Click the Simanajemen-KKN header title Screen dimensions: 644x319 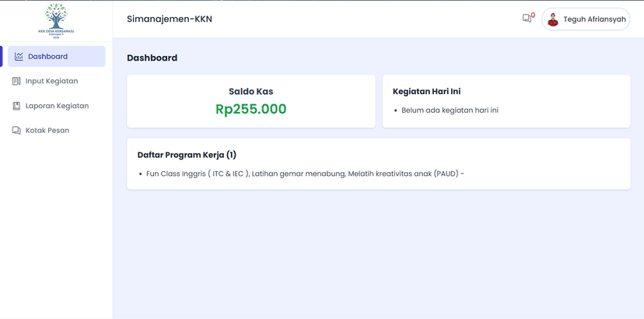click(x=170, y=19)
